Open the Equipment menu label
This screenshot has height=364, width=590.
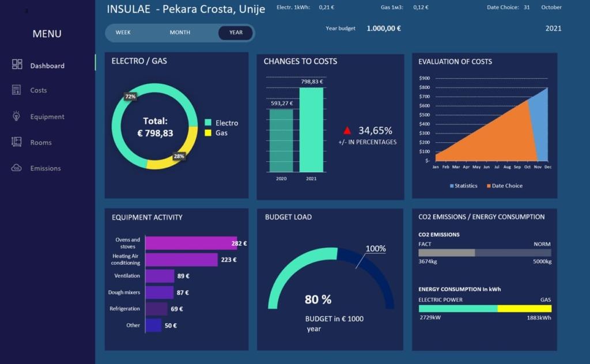[x=47, y=116]
